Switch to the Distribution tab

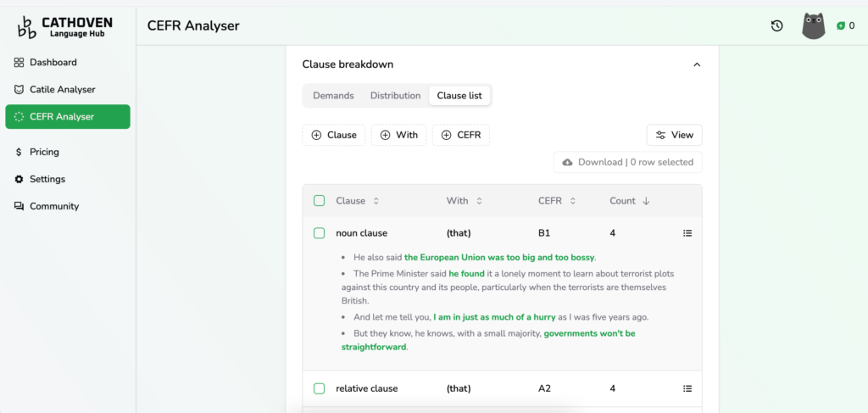point(395,95)
